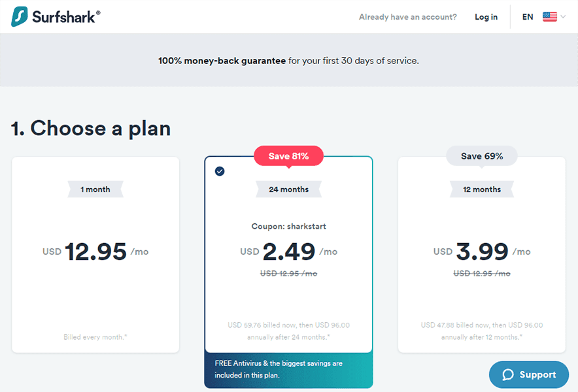578x392 pixels.
Task: Click the struck-through price under USD 3.99
Action: (x=482, y=273)
